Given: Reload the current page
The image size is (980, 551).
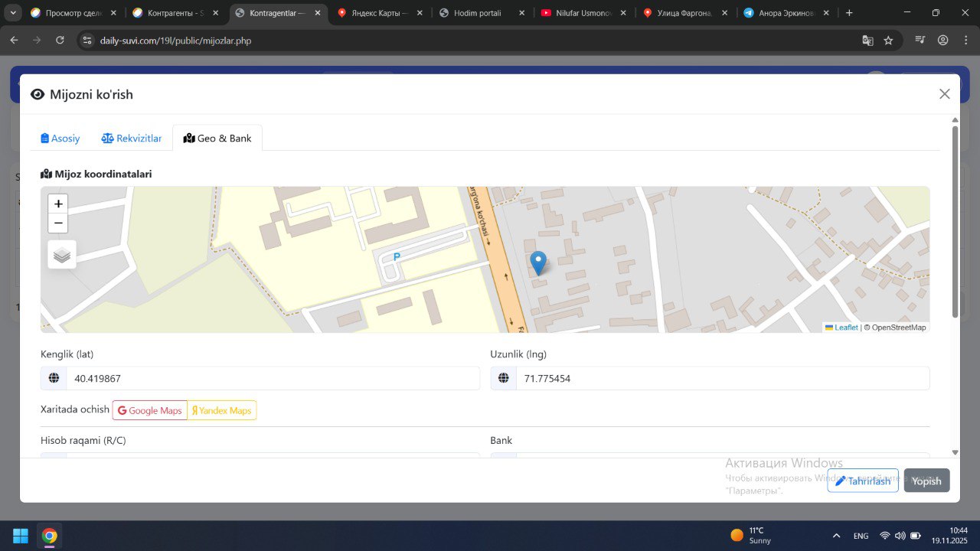Looking at the screenshot, I should coord(60,40).
